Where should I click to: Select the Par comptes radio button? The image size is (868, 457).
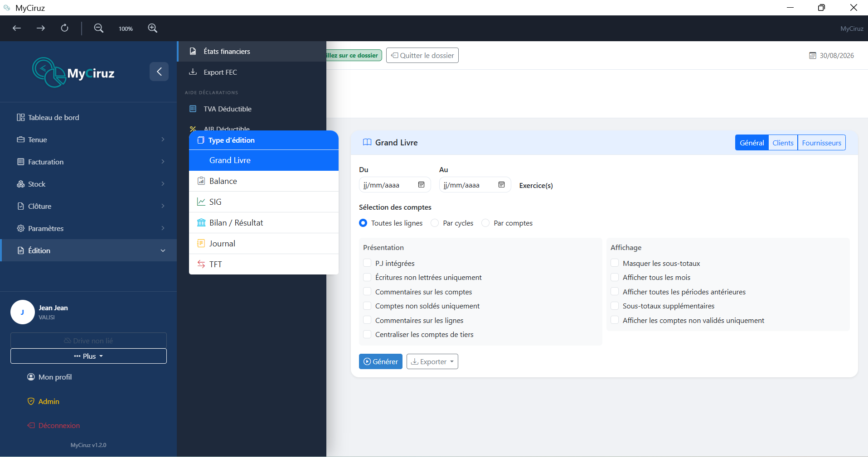point(485,223)
